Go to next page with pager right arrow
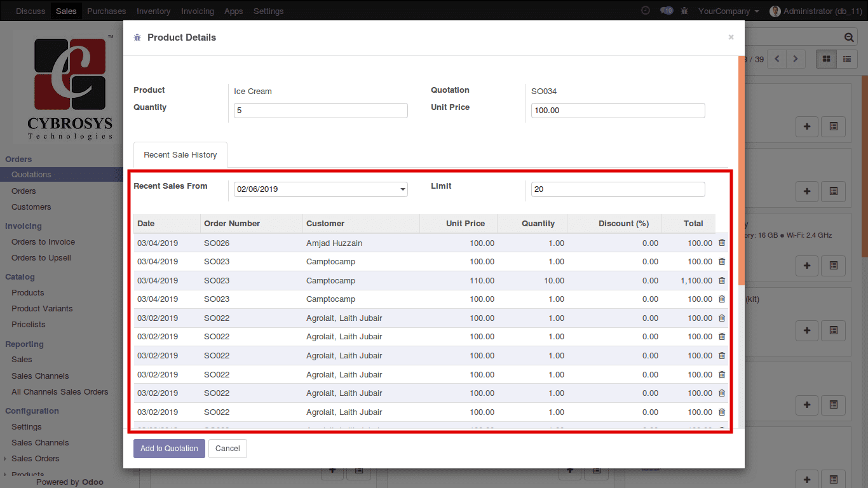Image resolution: width=868 pixels, height=488 pixels. (x=796, y=59)
